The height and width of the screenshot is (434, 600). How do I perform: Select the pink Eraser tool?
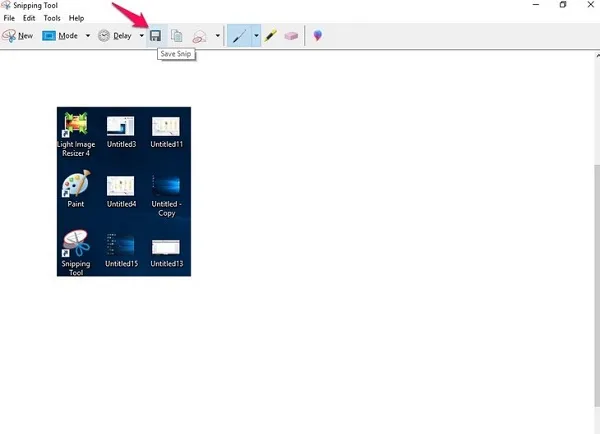tap(291, 35)
